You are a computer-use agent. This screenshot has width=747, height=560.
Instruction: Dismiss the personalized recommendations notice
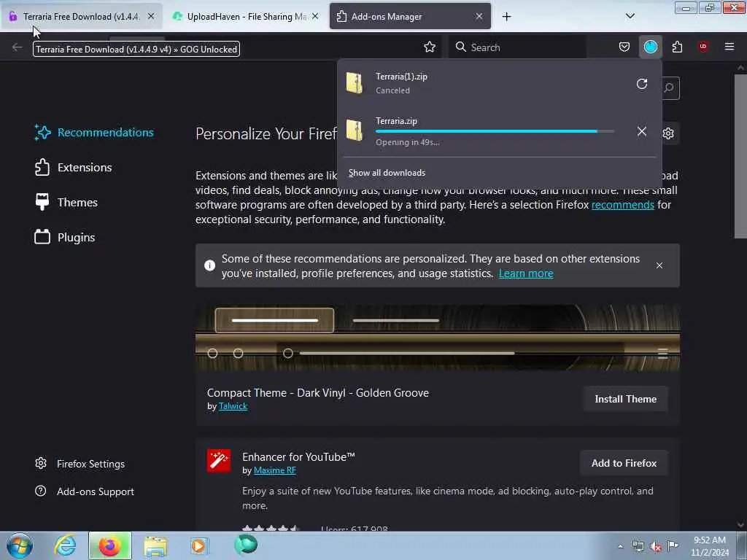tap(659, 265)
